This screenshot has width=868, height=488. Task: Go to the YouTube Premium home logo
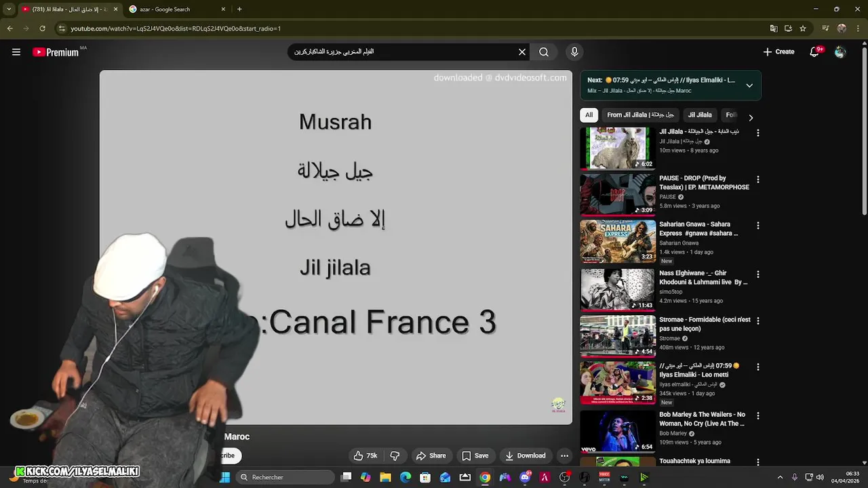pos(56,52)
